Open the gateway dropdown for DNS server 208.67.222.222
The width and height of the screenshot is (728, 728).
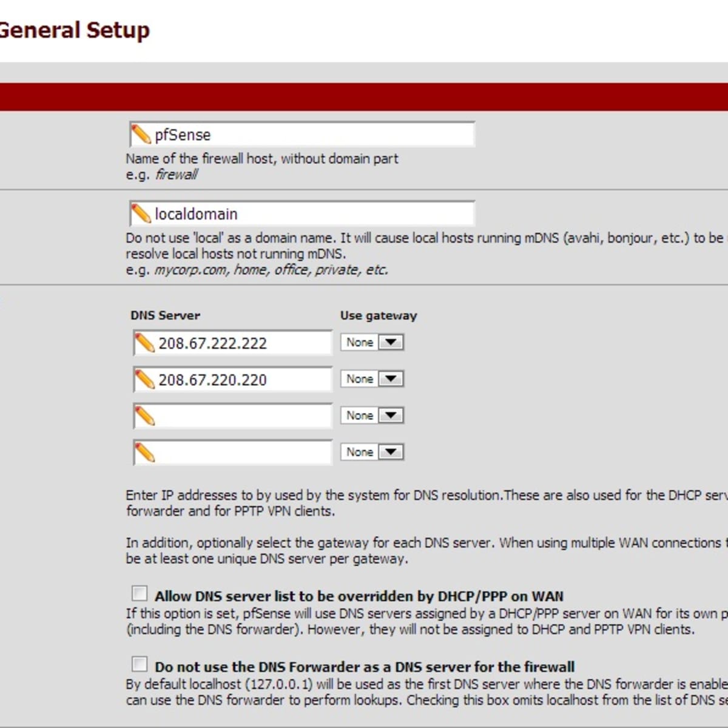pyautogui.click(x=390, y=342)
